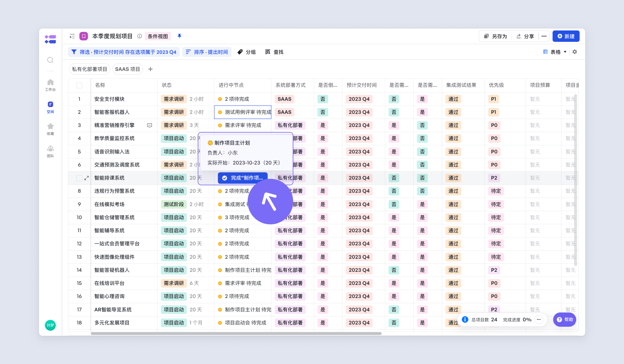Click the AR智能导览系统 project name
This screenshot has width=624, height=364.
click(113, 309)
